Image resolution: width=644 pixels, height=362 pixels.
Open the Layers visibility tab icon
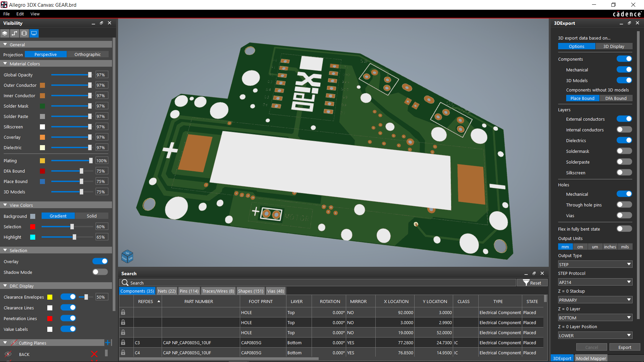tap(5, 33)
